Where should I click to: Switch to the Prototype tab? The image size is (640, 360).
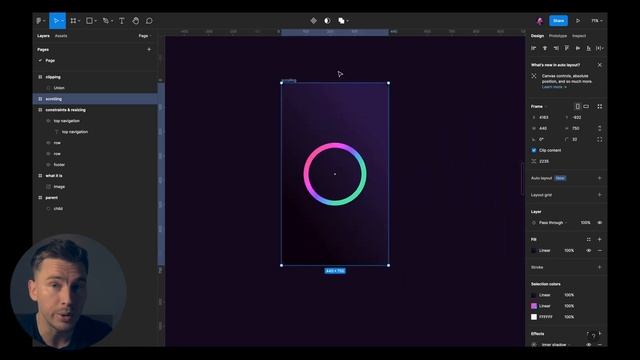coord(558,36)
